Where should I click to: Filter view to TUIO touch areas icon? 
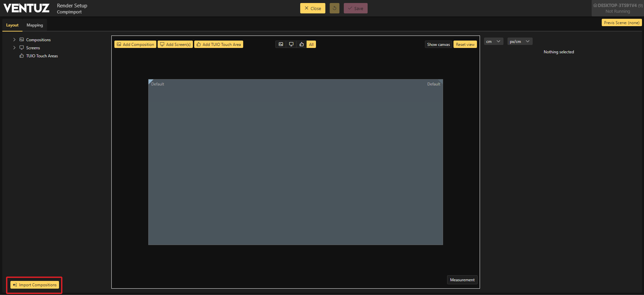(302, 45)
